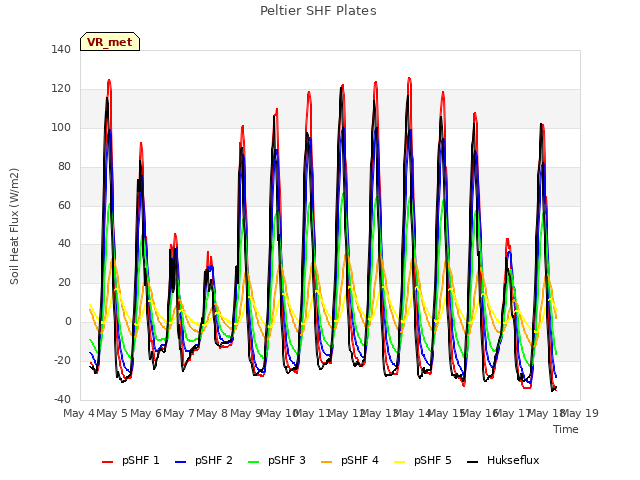Toggle pSHF 4 legend entry
The width and height of the screenshot is (640, 480).
click(350, 460)
